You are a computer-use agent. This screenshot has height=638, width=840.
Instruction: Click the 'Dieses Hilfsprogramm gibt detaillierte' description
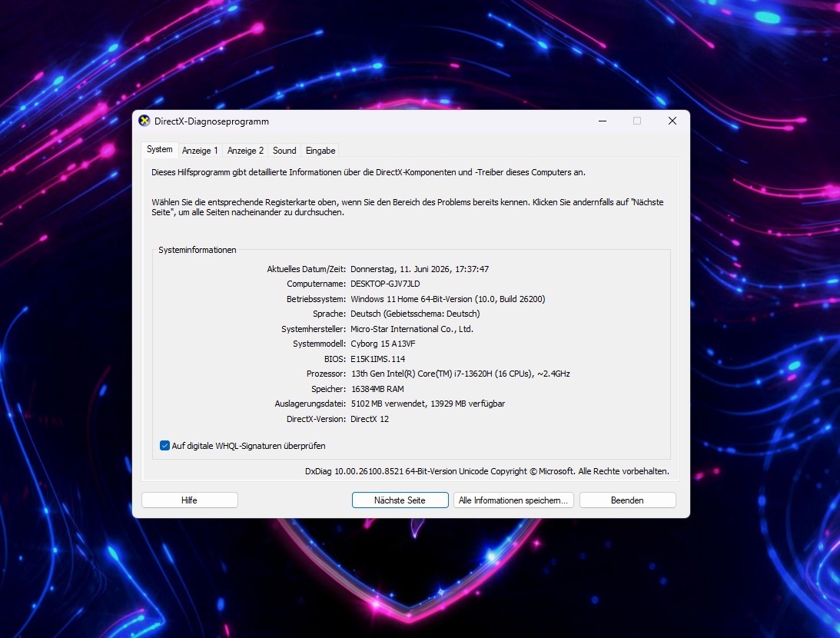coord(369,172)
